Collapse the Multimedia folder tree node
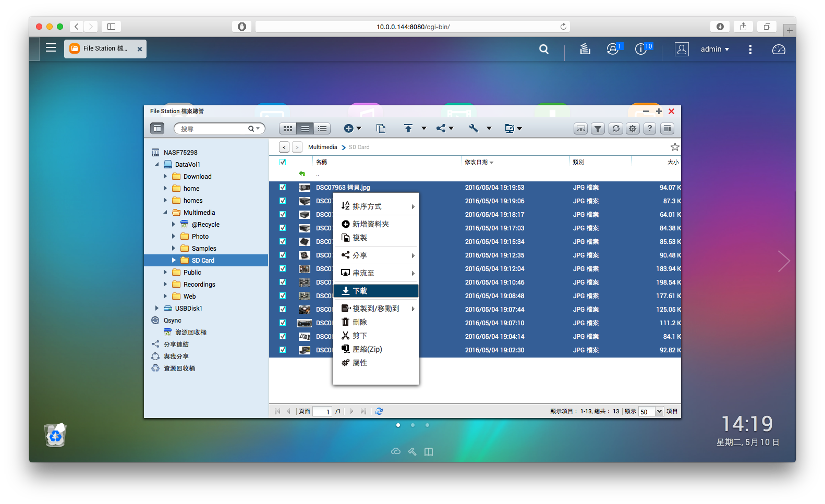This screenshot has height=504, width=825. (x=165, y=213)
